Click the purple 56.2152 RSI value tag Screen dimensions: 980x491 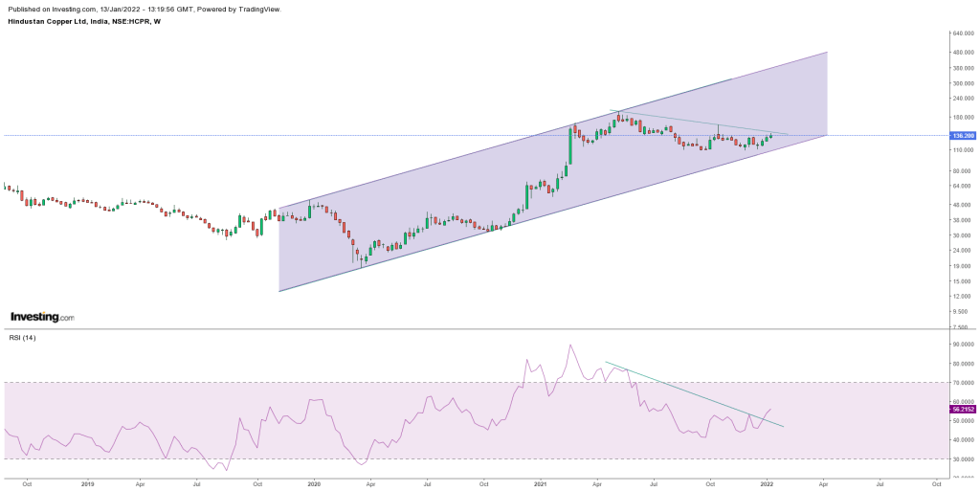962,409
